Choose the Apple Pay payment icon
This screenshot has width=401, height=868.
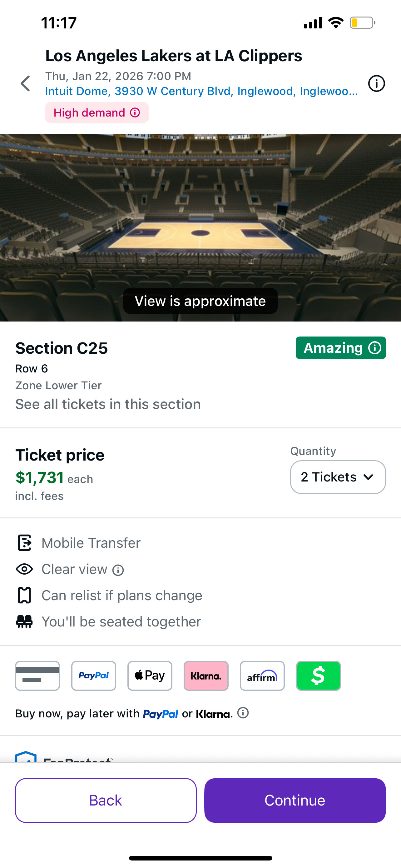coord(150,676)
